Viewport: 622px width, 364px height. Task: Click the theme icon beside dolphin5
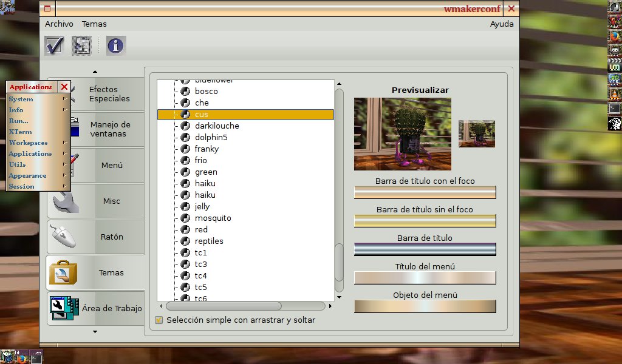(x=185, y=137)
